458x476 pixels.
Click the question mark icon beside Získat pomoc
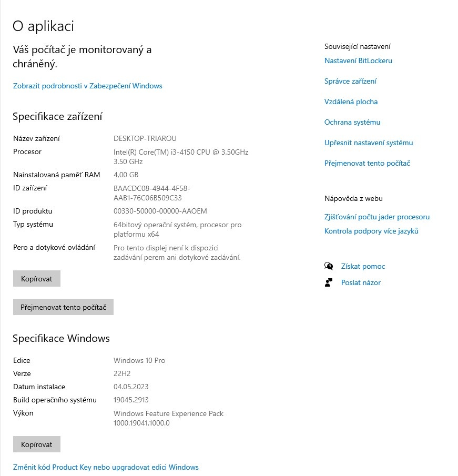[x=329, y=266]
